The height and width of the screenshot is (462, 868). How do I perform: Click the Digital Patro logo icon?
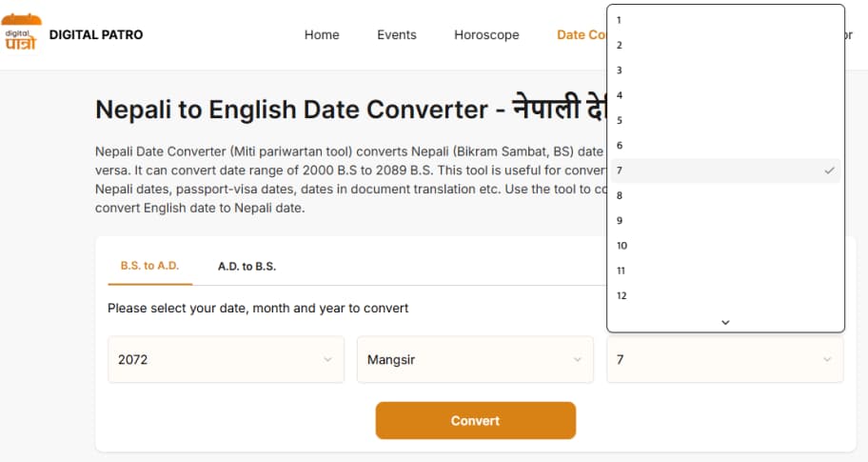[21, 32]
